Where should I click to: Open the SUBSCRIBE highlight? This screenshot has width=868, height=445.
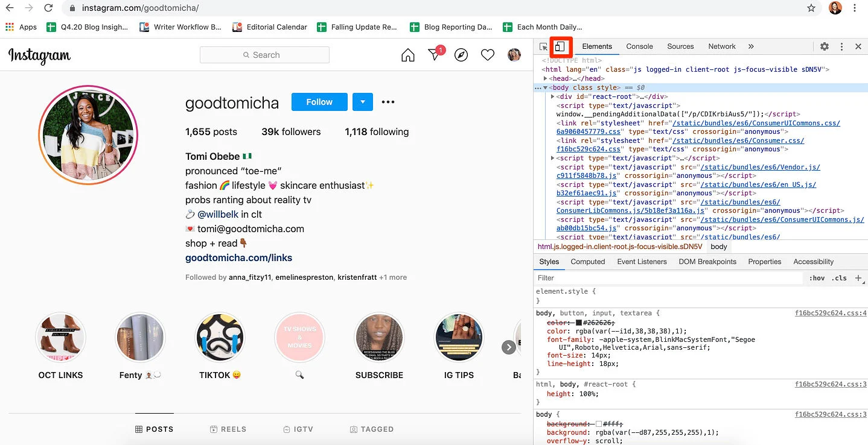click(379, 338)
